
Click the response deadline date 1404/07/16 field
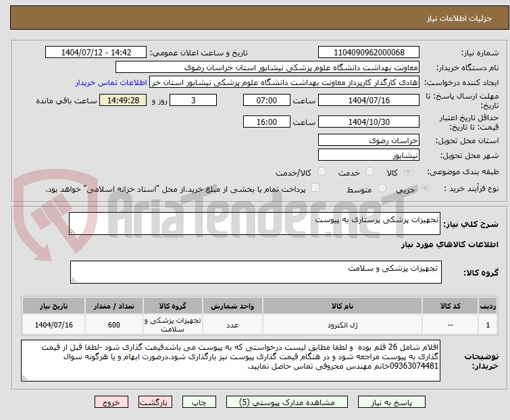[369, 100]
